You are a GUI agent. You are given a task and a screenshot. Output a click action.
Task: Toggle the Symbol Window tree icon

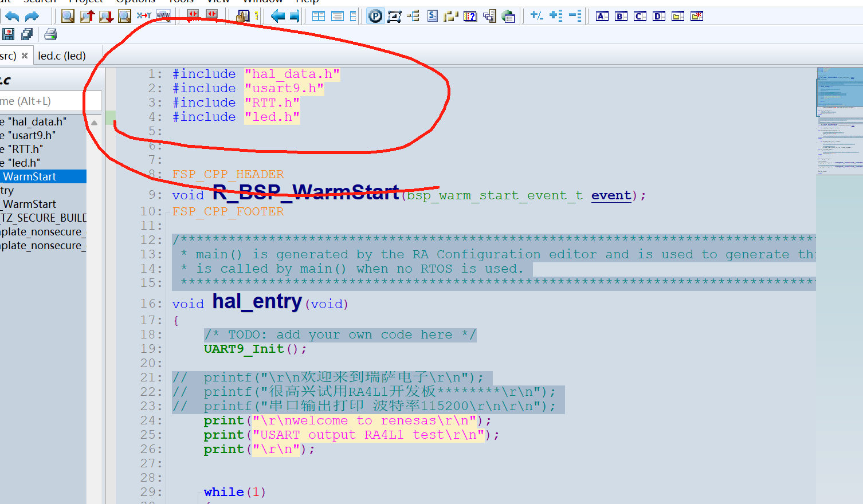[x=413, y=16]
